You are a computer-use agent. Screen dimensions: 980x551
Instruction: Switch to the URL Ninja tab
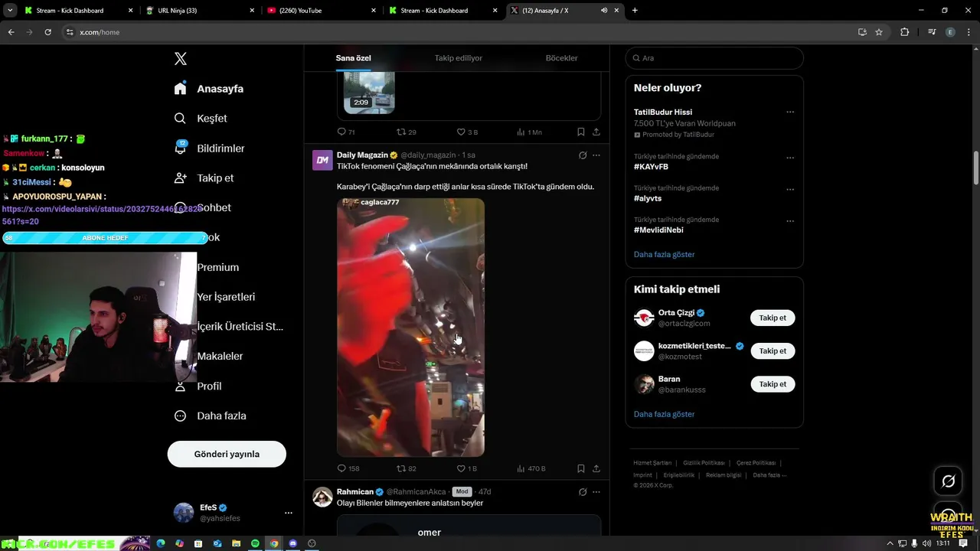click(201, 11)
